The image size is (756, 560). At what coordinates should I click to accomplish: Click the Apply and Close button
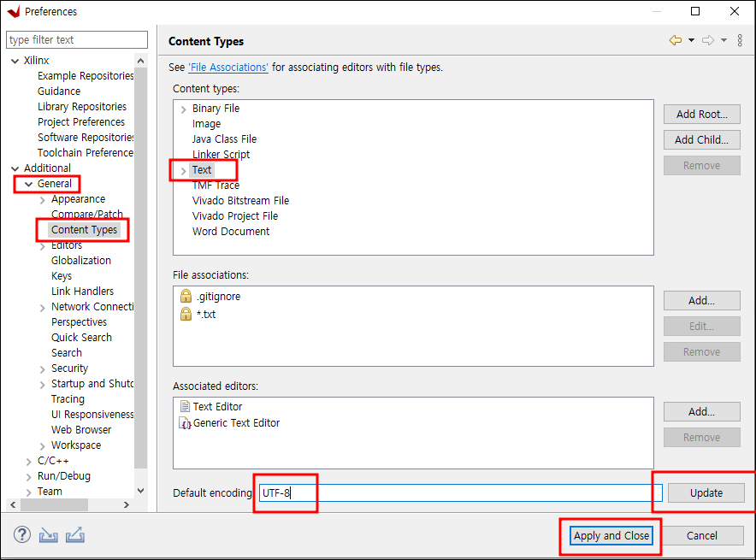(x=611, y=535)
